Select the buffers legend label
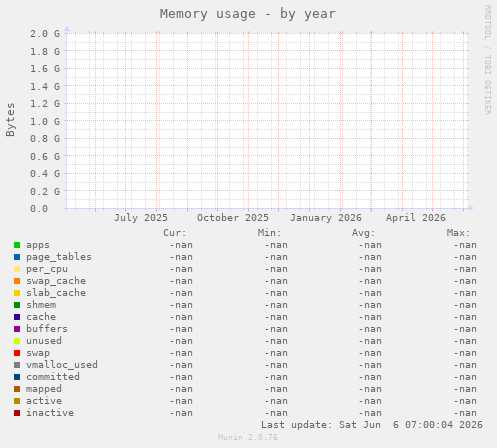Viewport: 497px width, 448px height. 47,329
